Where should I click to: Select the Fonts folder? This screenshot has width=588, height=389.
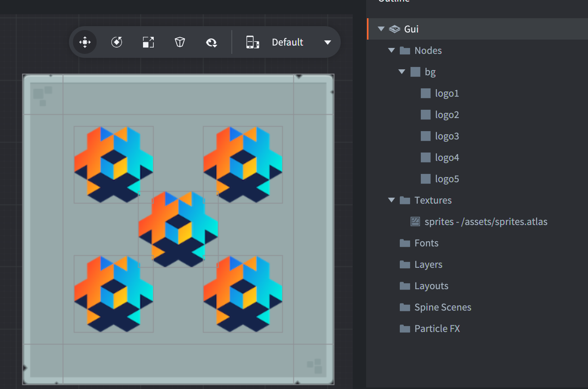(x=426, y=243)
